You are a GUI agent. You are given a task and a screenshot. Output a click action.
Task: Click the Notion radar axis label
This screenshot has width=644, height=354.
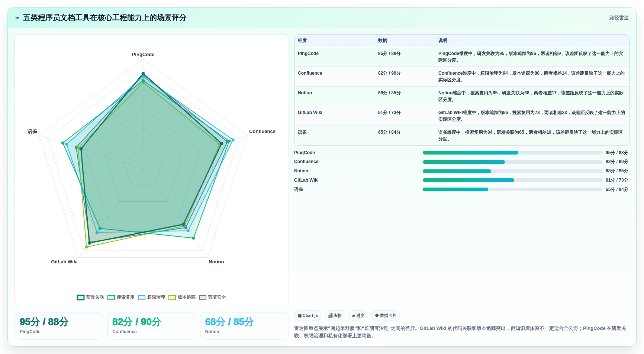(x=216, y=262)
